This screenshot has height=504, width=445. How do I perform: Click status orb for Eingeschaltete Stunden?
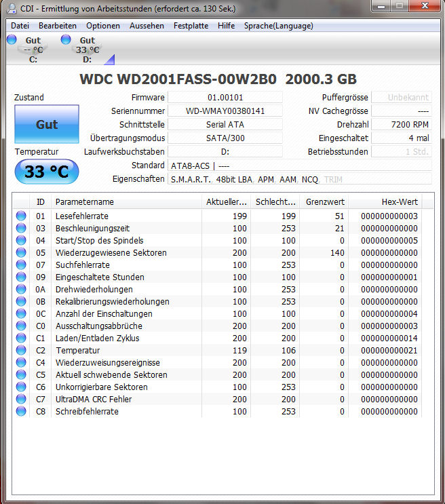click(21, 277)
